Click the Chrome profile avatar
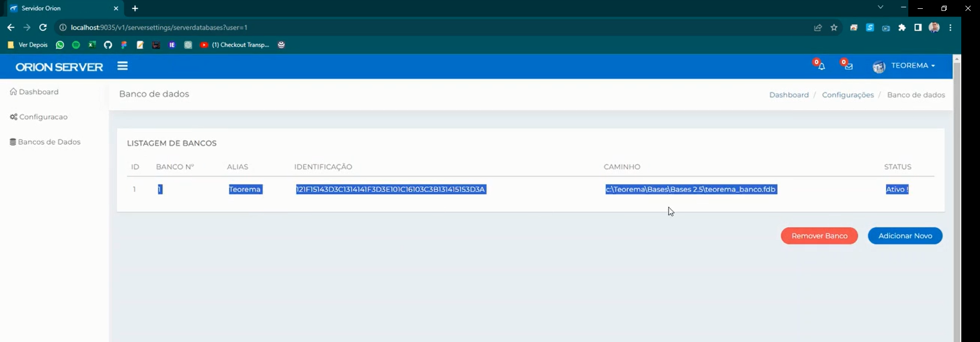The width and height of the screenshot is (980, 342). pyautogui.click(x=934, y=28)
